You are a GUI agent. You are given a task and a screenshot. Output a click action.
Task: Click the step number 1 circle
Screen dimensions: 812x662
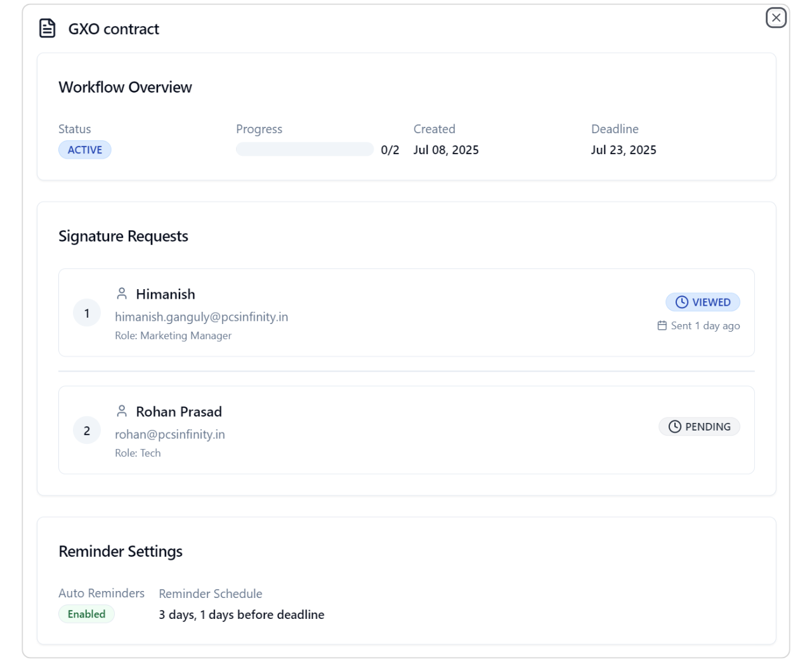pyautogui.click(x=87, y=313)
